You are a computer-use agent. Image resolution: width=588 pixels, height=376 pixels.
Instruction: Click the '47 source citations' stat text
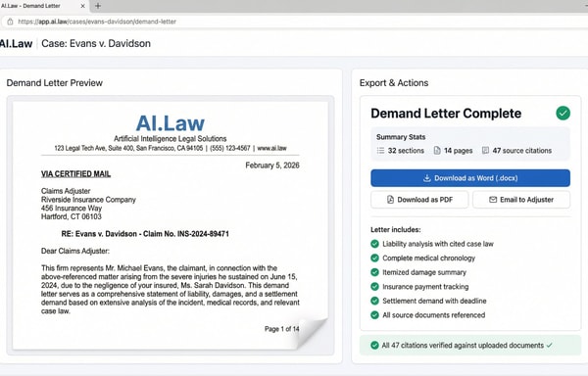pyautogui.click(x=522, y=151)
